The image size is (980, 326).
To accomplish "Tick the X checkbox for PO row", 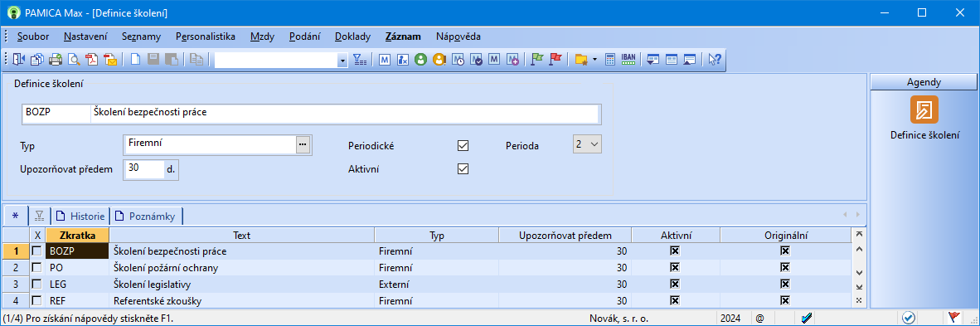I will click(x=37, y=268).
